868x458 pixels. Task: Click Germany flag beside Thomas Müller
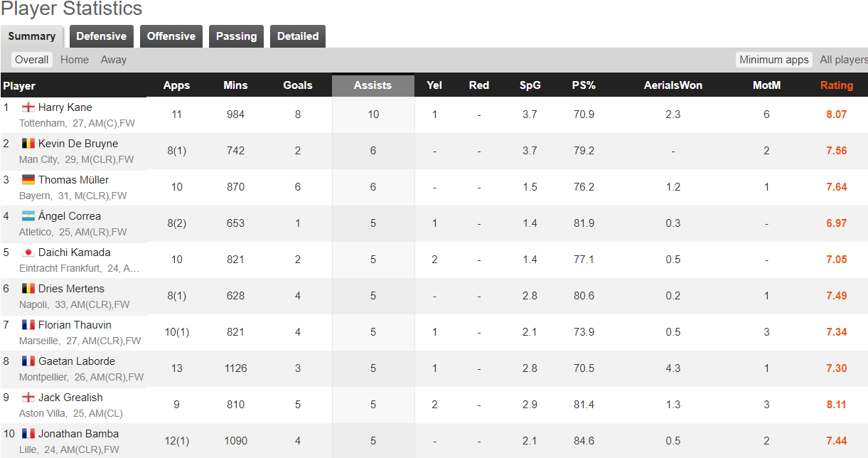[x=28, y=180]
